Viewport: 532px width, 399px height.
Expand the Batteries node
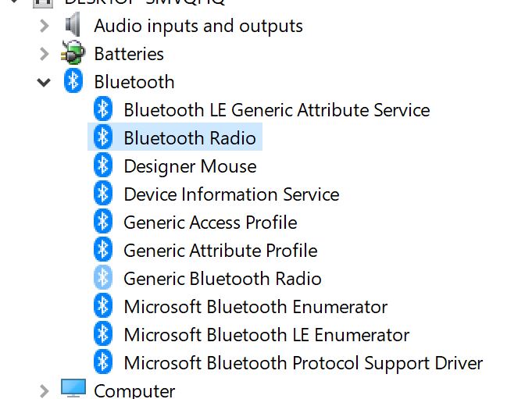coord(44,54)
